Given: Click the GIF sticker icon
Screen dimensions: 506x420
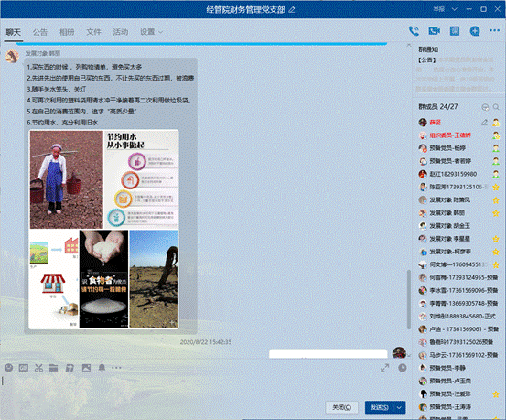Looking at the screenshot, I should [24, 368].
